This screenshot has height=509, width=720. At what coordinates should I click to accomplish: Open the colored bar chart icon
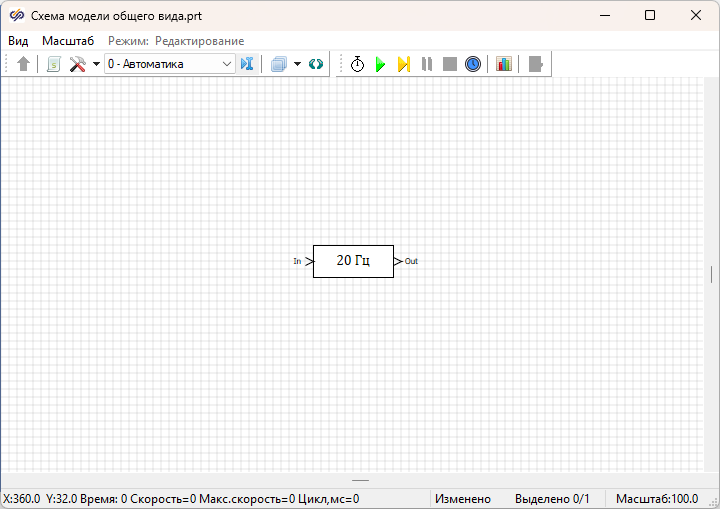point(504,64)
